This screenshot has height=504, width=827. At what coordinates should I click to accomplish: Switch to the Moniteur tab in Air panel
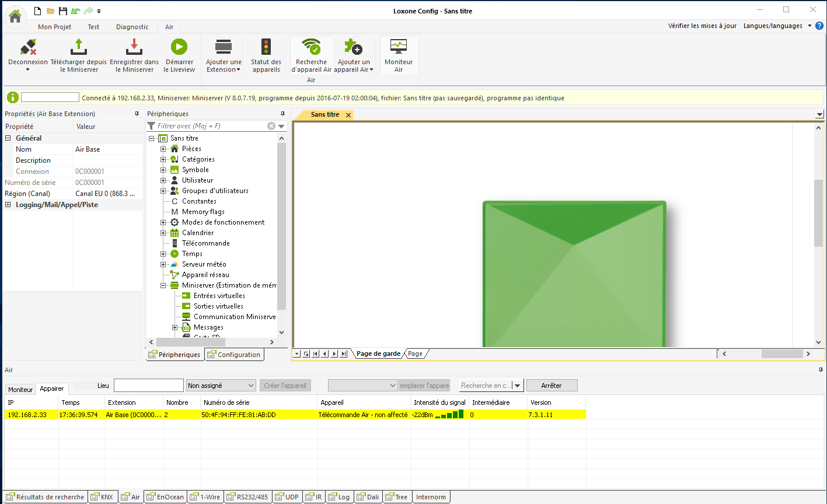pyautogui.click(x=20, y=389)
